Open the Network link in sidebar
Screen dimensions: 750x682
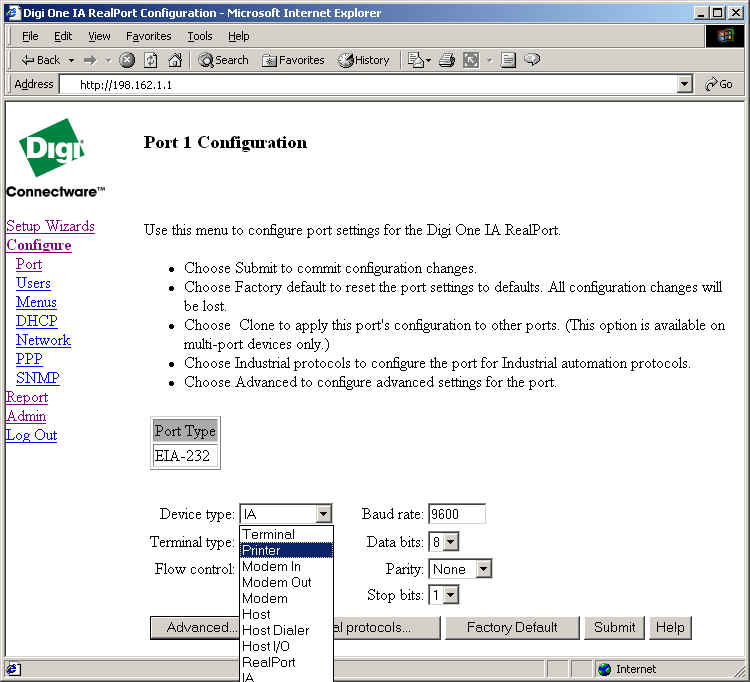pos(43,340)
